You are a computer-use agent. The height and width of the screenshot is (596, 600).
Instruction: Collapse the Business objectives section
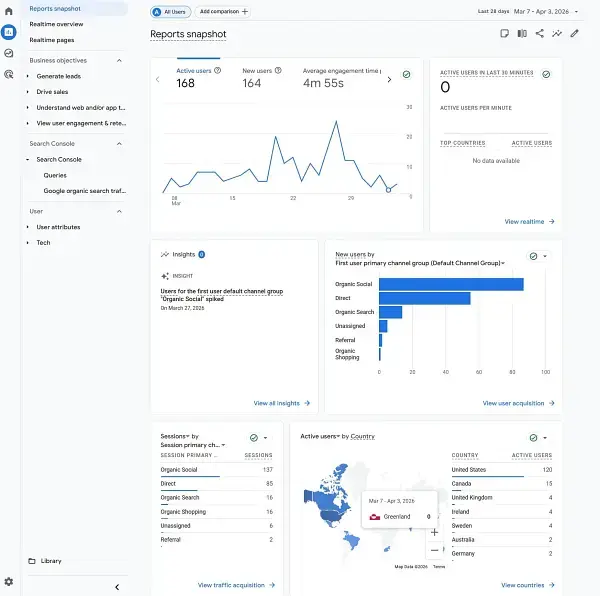coord(119,60)
